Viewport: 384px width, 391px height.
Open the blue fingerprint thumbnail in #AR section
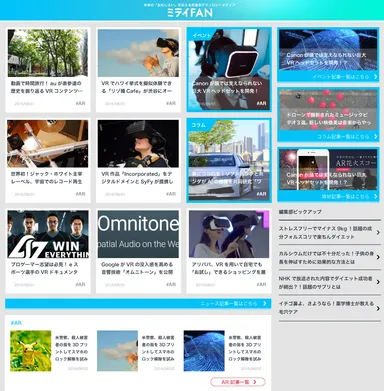coord(204,351)
